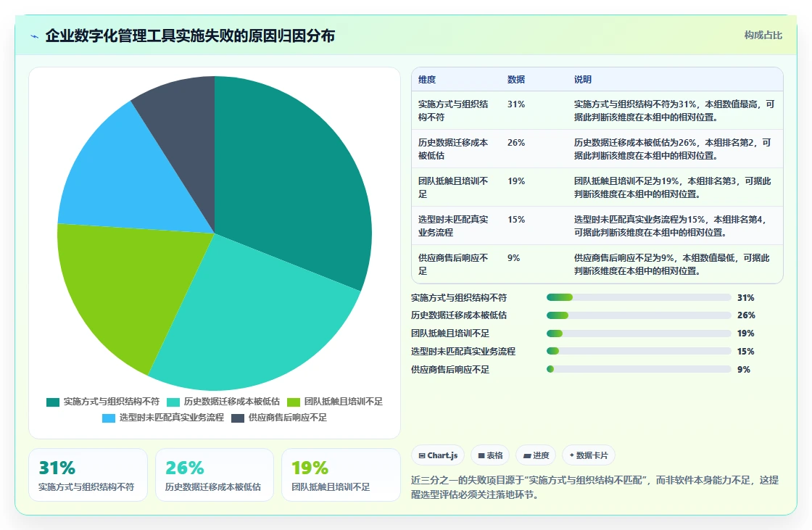Click the 说明 column header

point(583,79)
